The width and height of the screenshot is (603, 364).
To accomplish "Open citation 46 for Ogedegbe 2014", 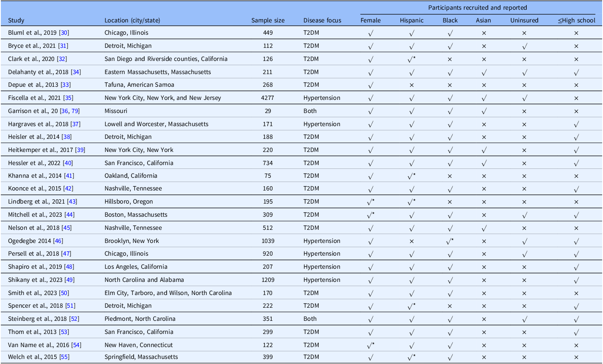I will [58, 241].
